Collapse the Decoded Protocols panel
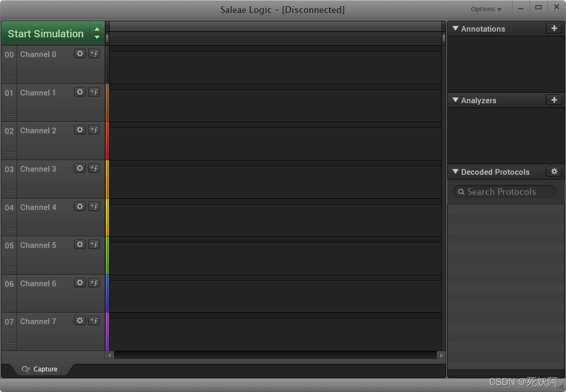This screenshot has height=392, width=566. click(x=455, y=172)
